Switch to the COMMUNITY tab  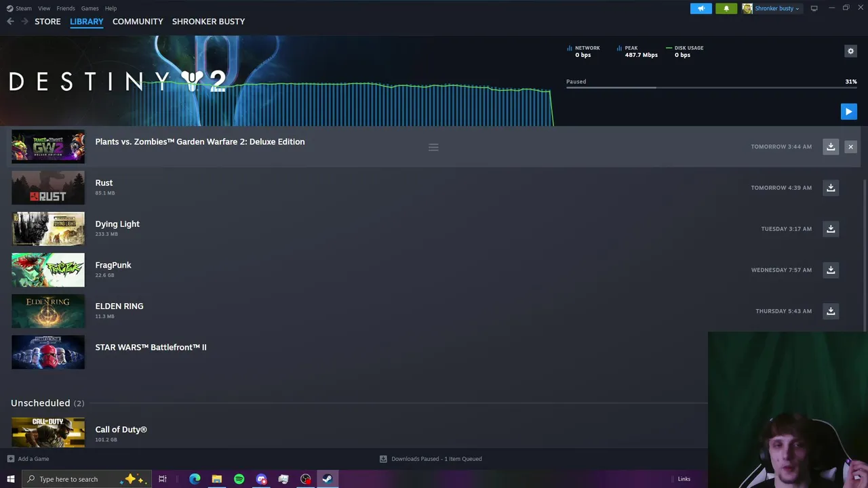[138, 22]
